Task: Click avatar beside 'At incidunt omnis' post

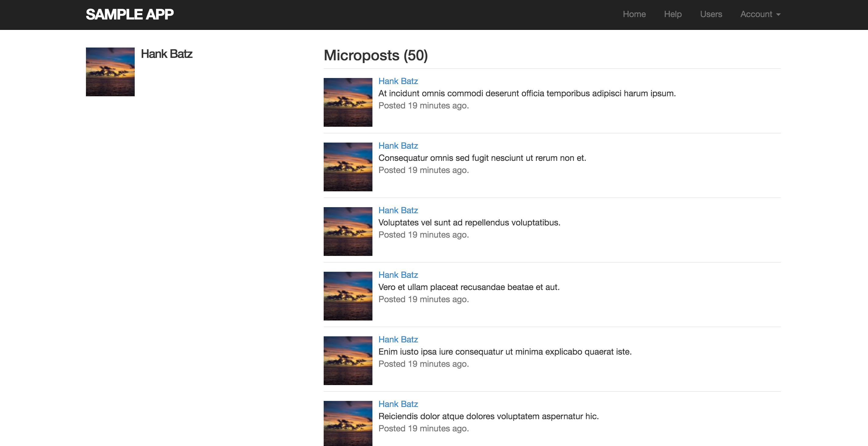Action: (x=348, y=102)
